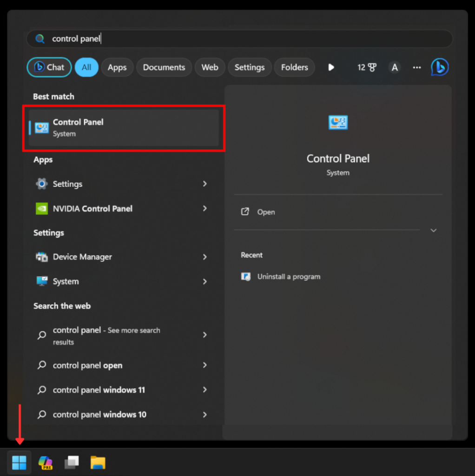Screen dimensions: 475x476
Task: Open recent item Uninstall a program
Action: click(x=288, y=276)
